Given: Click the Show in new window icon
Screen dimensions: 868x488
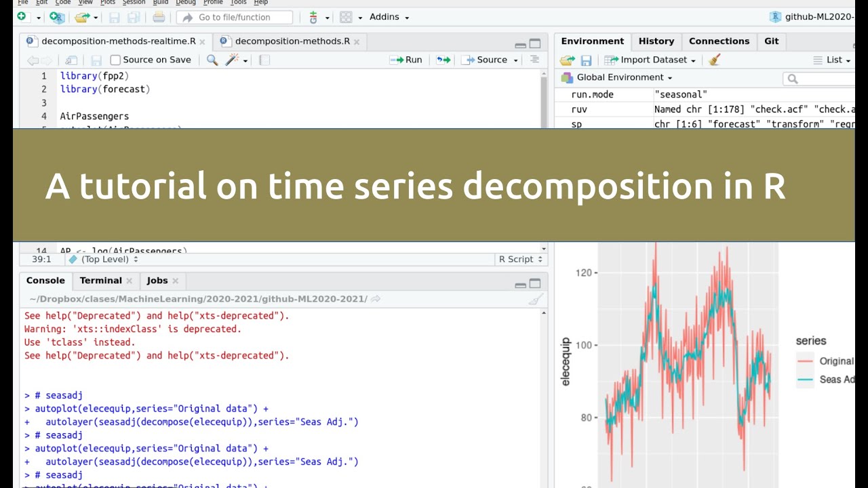Looking at the screenshot, I should click(71, 60).
